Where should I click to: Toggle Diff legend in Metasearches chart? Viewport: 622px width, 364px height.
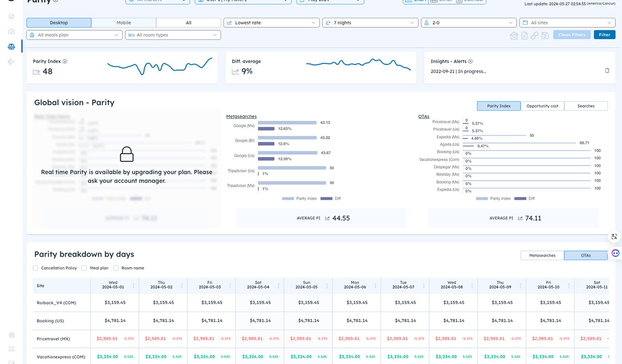click(x=330, y=199)
